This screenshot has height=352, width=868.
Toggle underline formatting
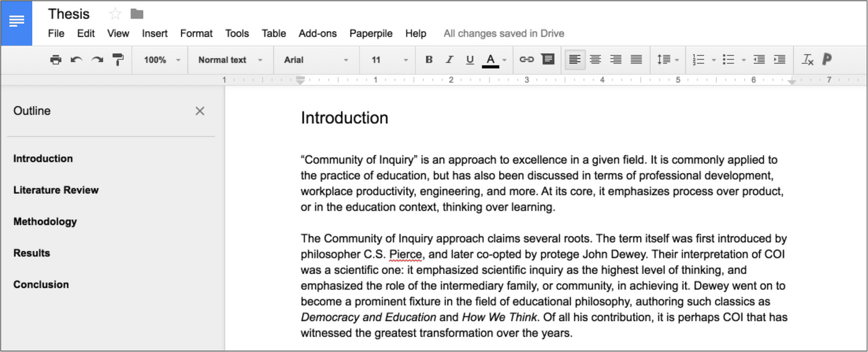click(470, 60)
